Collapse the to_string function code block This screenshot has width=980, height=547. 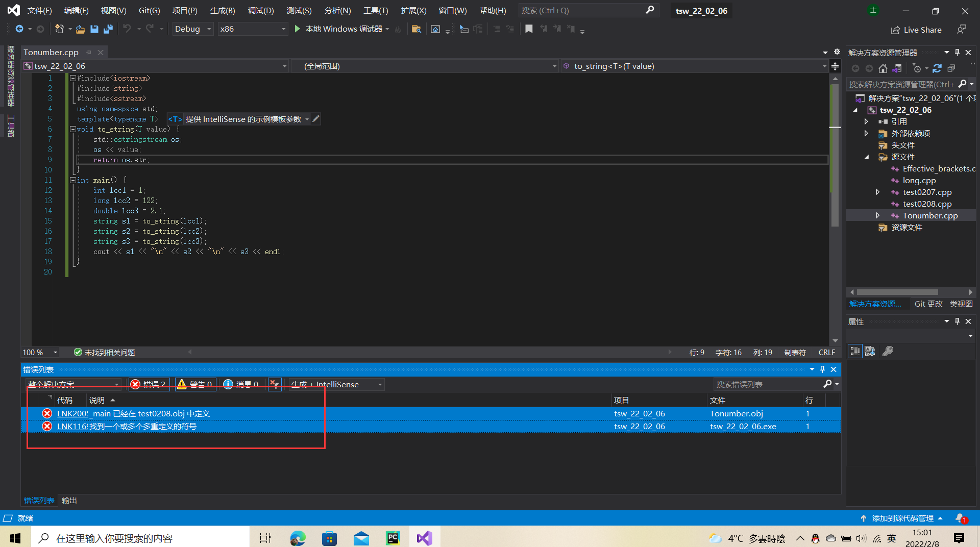pyautogui.click(x=72, y=129)
